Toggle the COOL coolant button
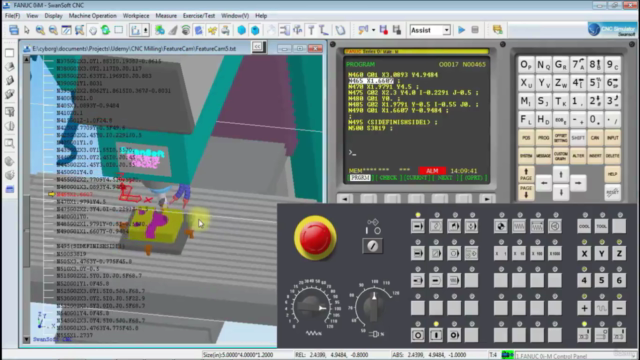 pyautogui.click(x=584, y=226)
